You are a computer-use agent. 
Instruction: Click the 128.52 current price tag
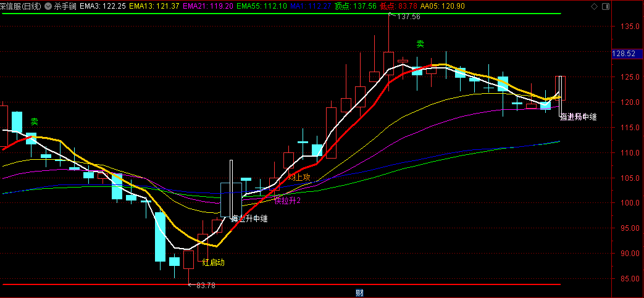click(626, 54)
